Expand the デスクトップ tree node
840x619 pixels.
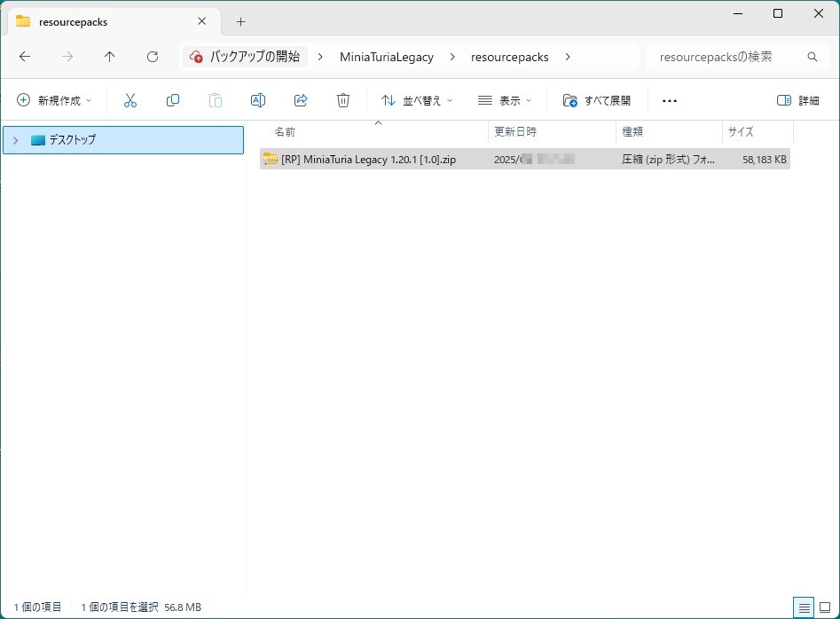[16, 140]
